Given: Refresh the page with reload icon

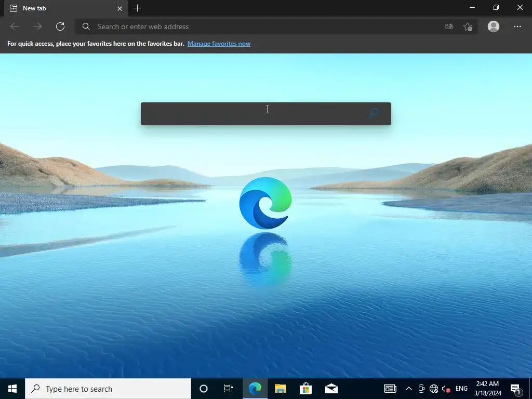Looking at the screenshot, I should pos(60,26).
